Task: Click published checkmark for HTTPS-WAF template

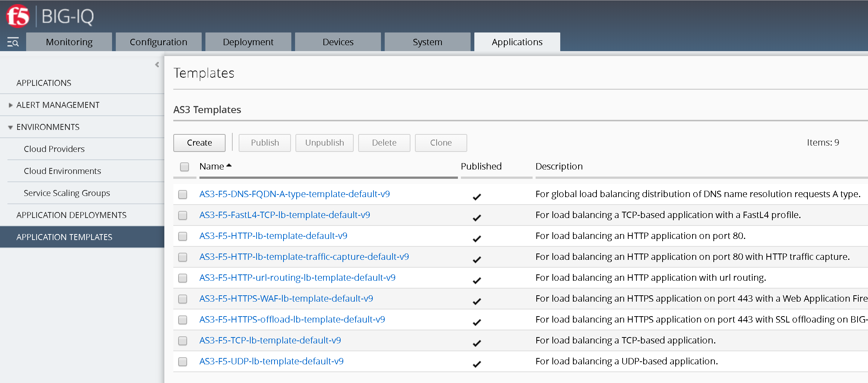Action: tap(477, 301)
